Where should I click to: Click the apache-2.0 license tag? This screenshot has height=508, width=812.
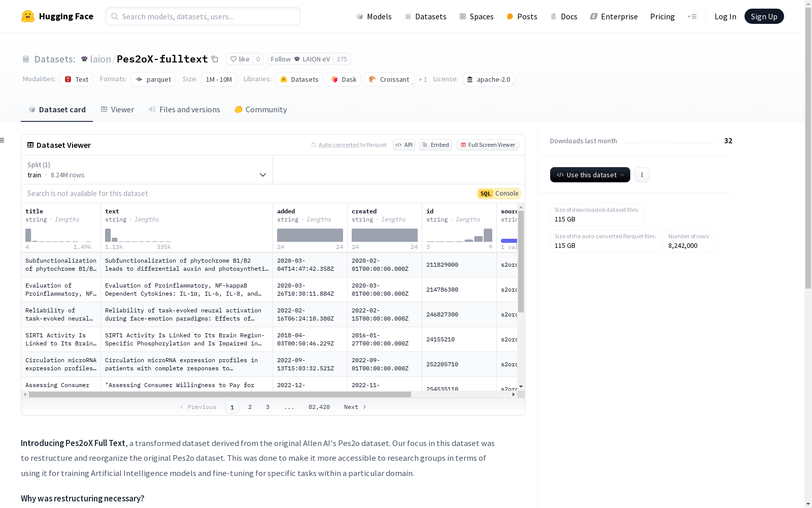489,79
